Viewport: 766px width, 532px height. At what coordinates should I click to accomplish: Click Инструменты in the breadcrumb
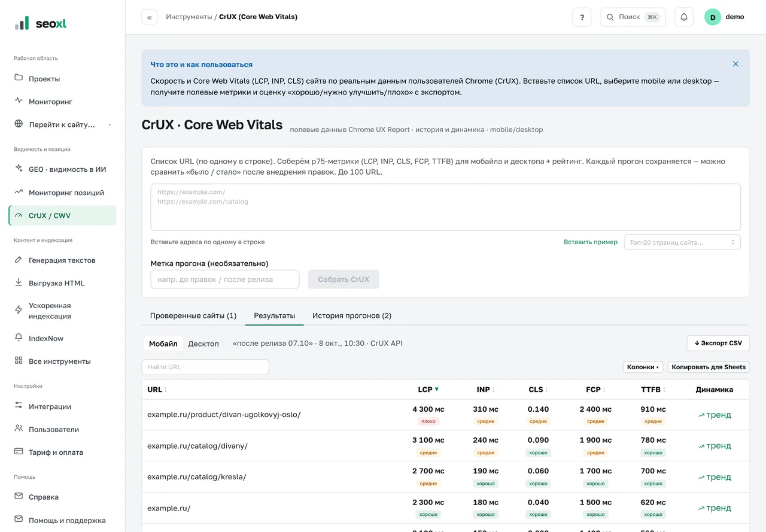[x=189, y=17]
